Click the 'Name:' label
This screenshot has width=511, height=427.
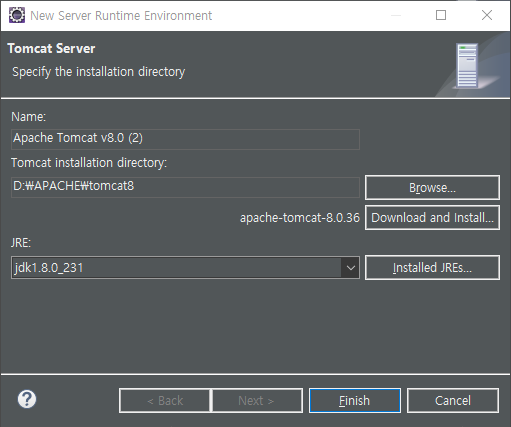pos(29,117)
